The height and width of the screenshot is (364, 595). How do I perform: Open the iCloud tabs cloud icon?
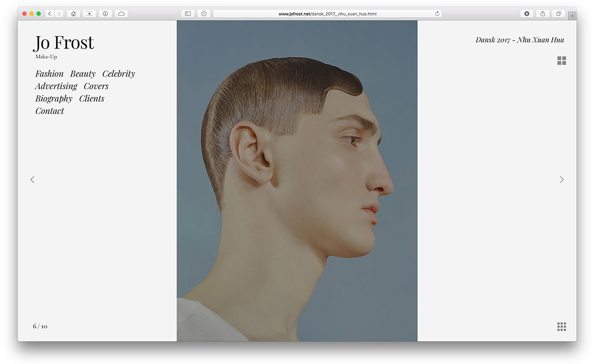pos(121,14)
